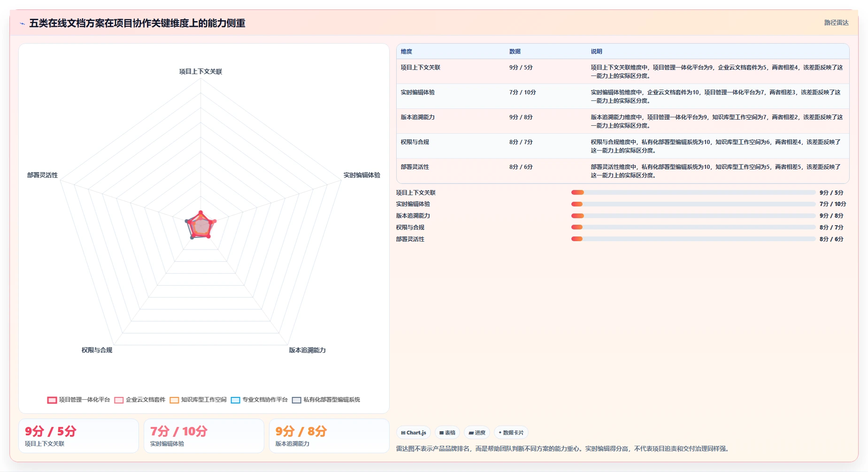Click table value 8分 / 6分

click(521, 167)
